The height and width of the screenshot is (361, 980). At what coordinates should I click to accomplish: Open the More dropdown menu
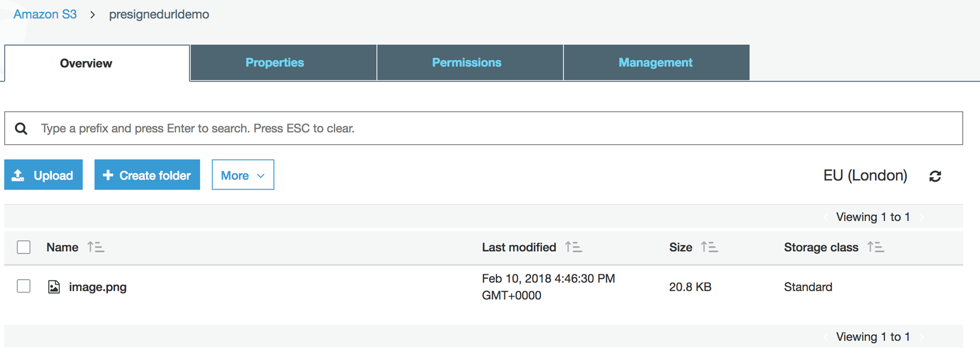(x=243, y=175)
